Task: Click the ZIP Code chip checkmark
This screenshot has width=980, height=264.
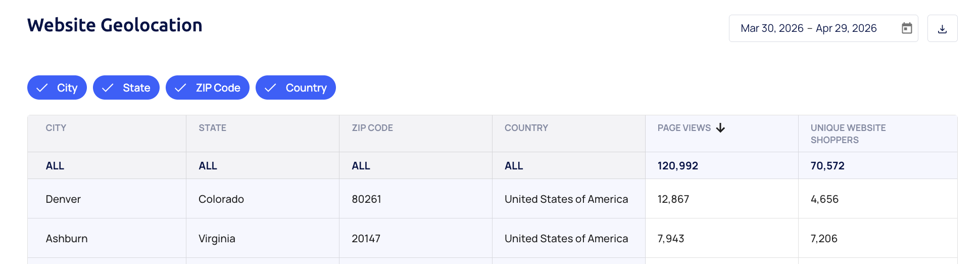Action: [180, 88]
